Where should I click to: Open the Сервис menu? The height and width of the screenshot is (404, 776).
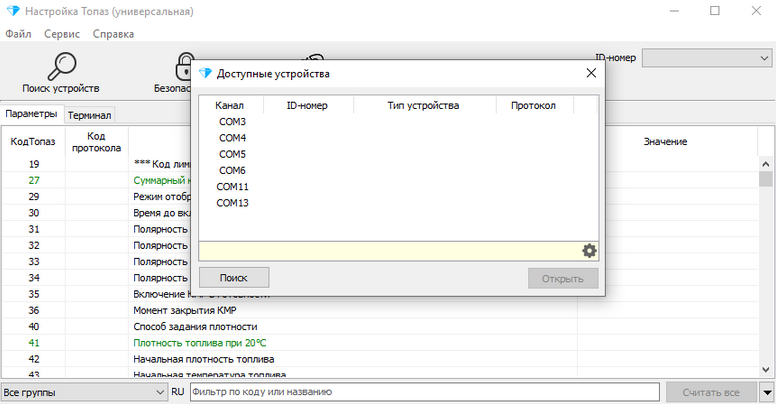tap(62, 34)
